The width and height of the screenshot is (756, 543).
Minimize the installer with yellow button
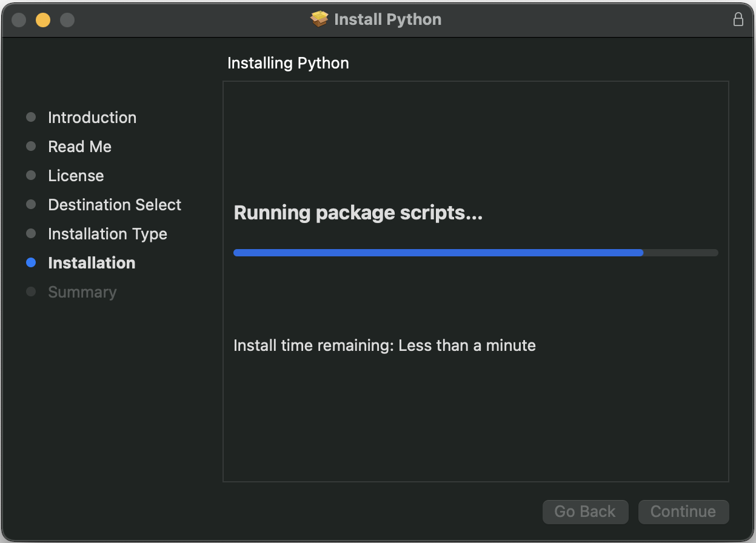coord(43,20)
